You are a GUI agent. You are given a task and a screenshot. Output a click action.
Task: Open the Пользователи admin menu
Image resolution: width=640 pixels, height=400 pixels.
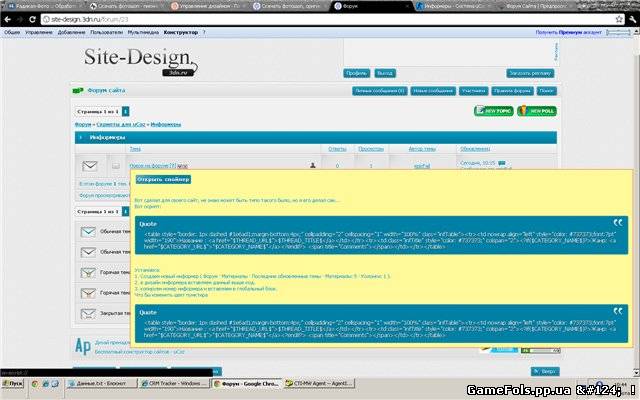click(x=107, y=32)
